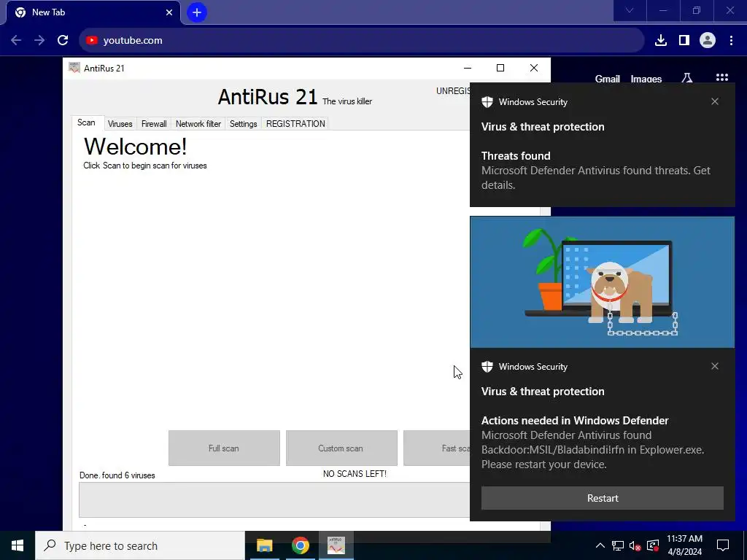
Task: Open the Chrome tab search chevron
Action: click(x=630, y=10)
